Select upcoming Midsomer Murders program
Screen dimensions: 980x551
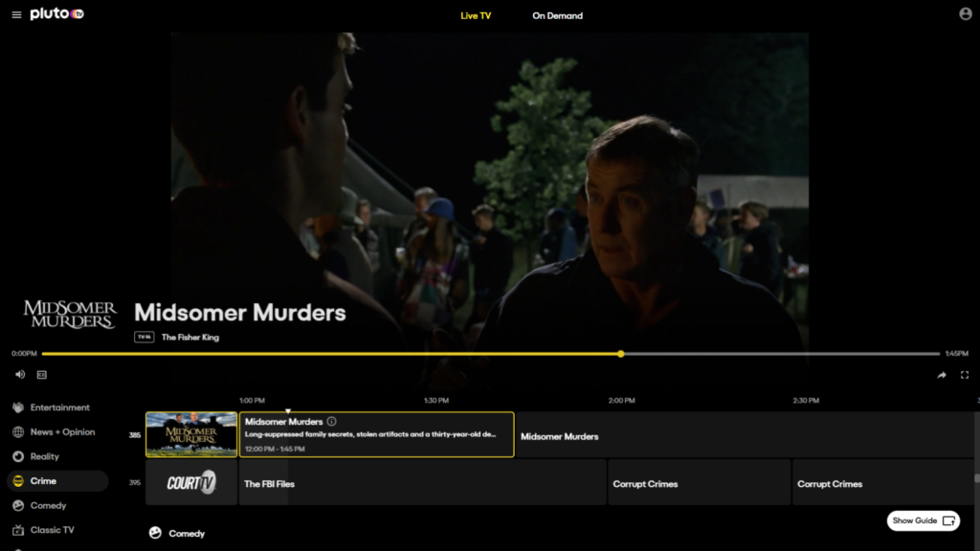pos(744,435)
